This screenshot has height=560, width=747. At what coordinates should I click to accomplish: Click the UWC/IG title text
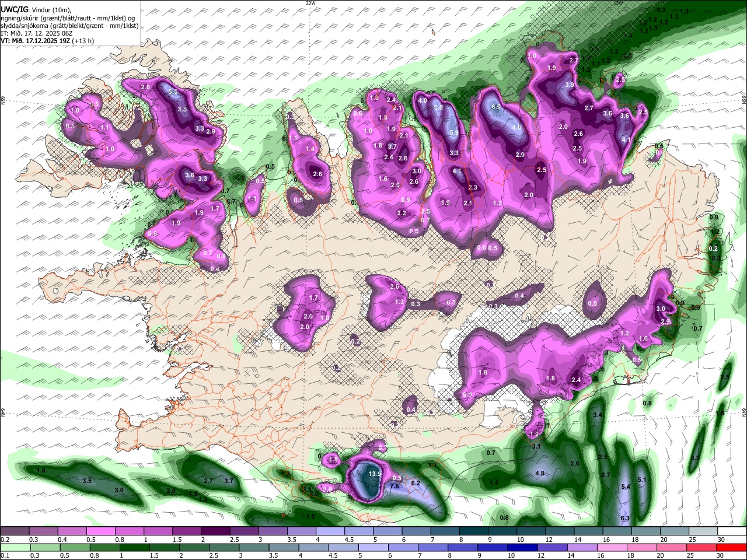13,9
